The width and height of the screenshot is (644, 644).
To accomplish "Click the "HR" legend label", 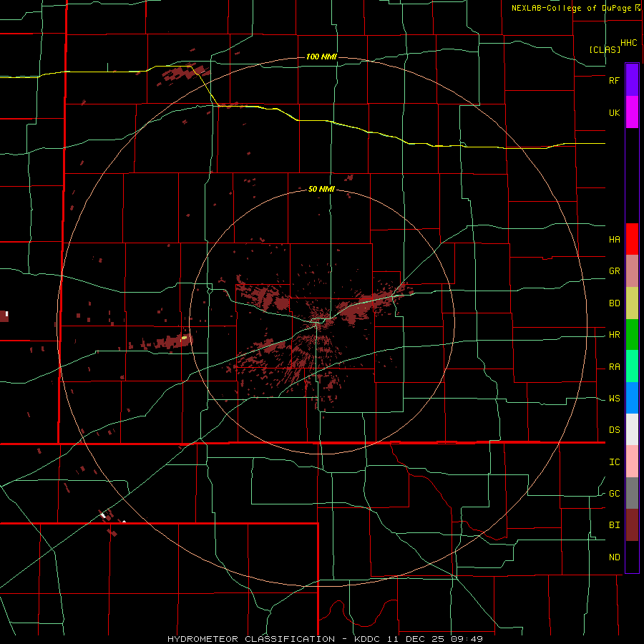I will 614,335.
